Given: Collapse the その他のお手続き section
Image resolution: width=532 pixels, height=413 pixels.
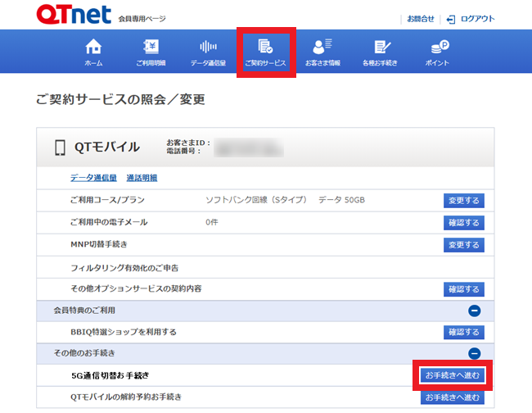Looking at the screenshot, I should tap(475, 354).
